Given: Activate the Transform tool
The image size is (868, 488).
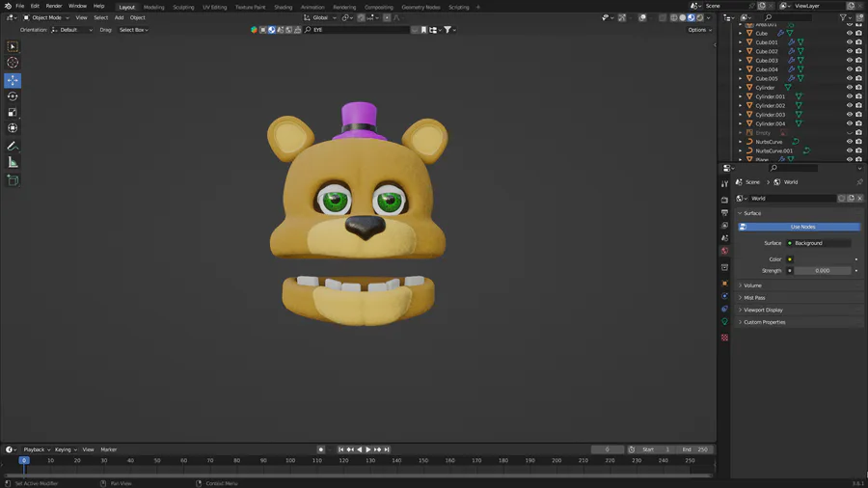Looking at the screenshot, I should coord(13,128).
